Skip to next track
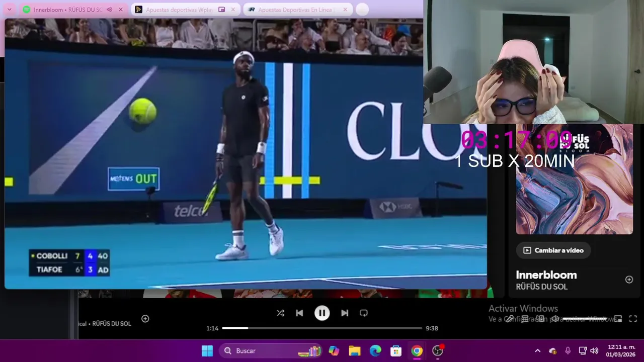The image size is (644, 362). tap(345, 313)
